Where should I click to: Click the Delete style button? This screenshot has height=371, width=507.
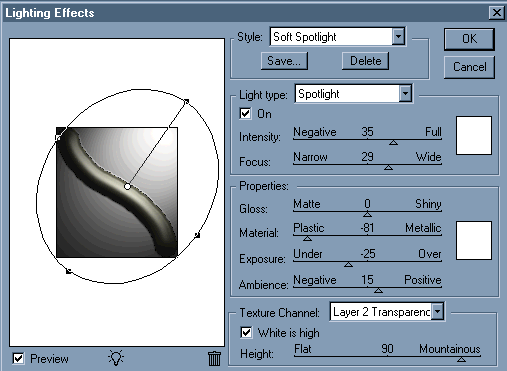pos(365,61)
